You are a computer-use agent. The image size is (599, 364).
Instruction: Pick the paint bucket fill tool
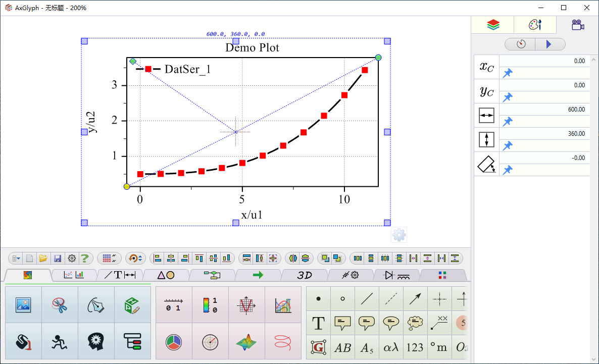pos(23,342)
